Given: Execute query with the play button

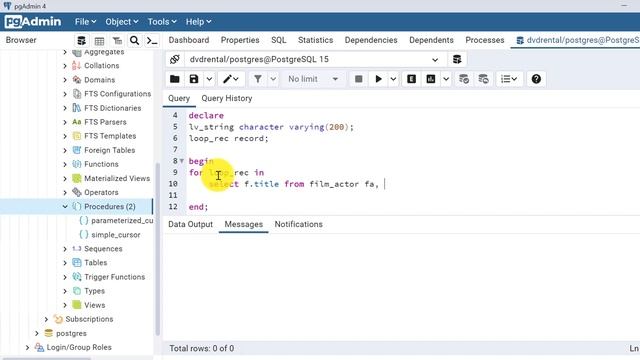Looking at the screenshot, I should 378,79.
